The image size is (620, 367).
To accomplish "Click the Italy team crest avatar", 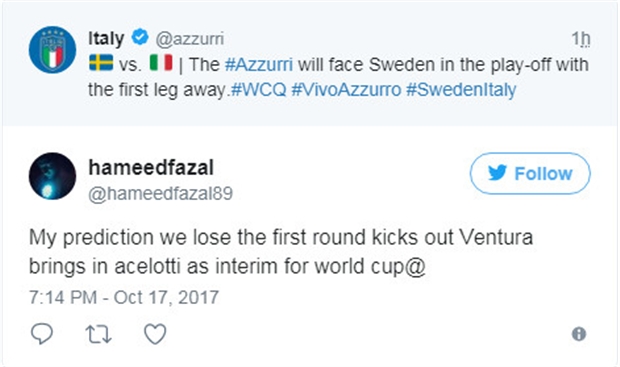I will [x=53, y=50].
